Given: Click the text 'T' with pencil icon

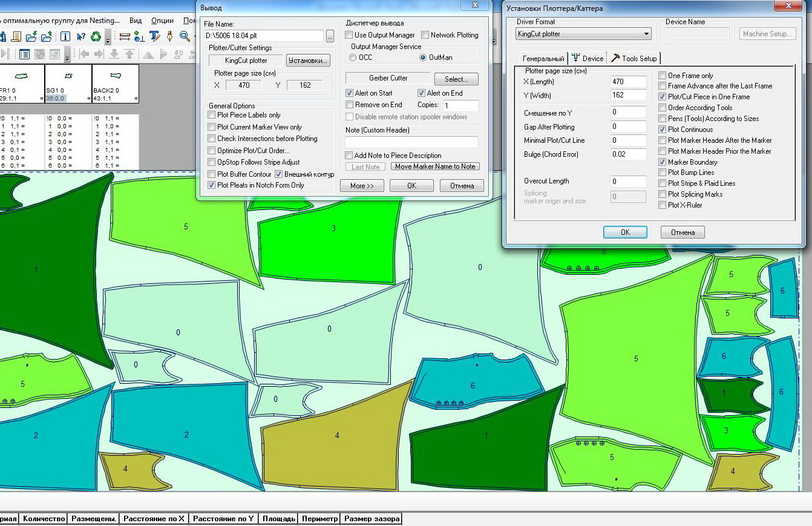Looking at the screenshot, I should pos(154,37).
